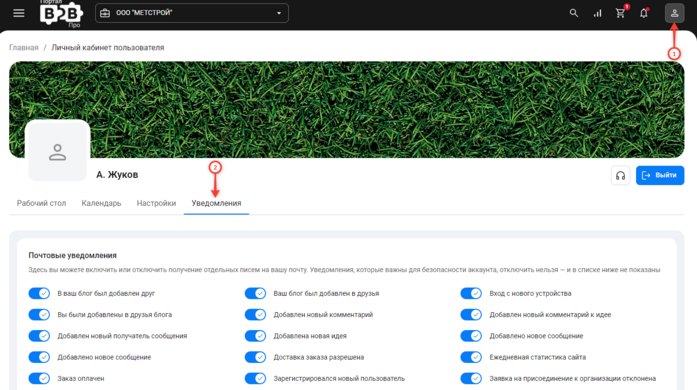Click the user name А. Жуков
Screen dimensions: 697x390
[x=117, y=175]
